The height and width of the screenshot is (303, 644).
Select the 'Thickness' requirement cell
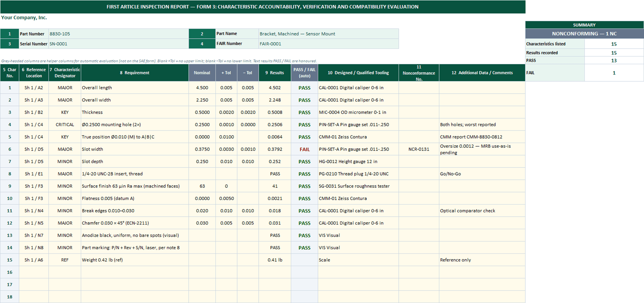point(135,112)
